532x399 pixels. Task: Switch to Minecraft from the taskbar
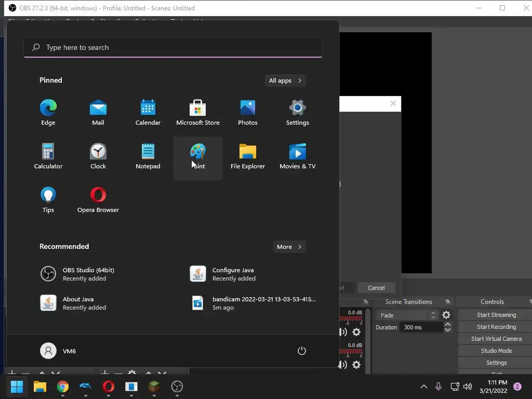pyautogui.click(x=154, y=387)
